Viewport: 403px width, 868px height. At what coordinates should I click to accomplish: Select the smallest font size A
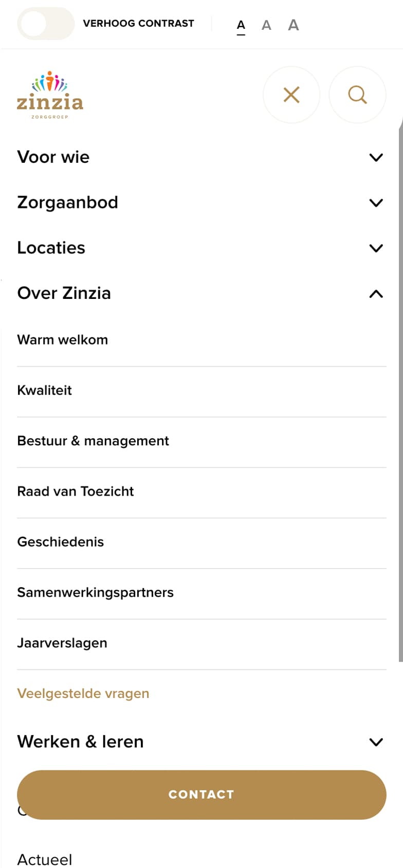[x=241, y=25]
